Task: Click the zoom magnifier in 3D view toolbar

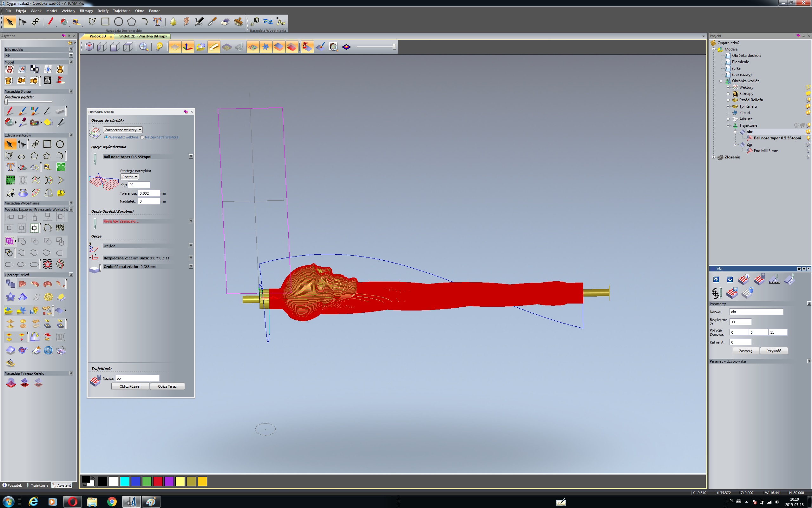Action: 144,47
